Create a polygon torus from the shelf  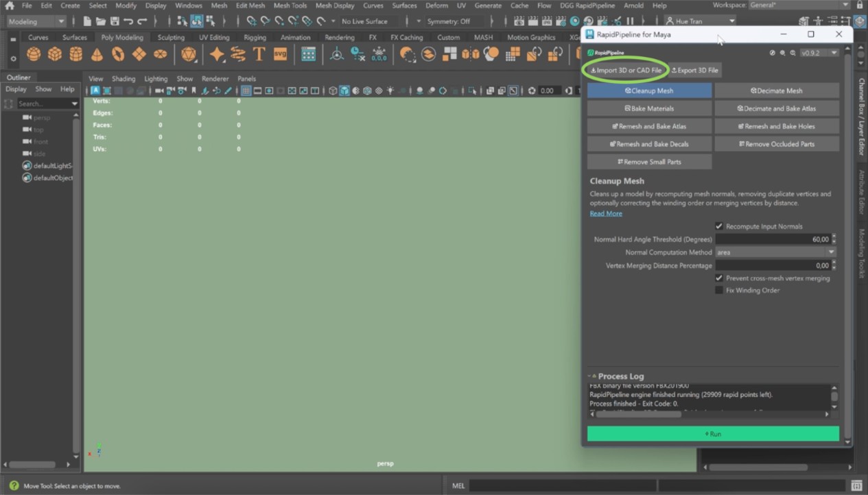(x=118, y=54)
